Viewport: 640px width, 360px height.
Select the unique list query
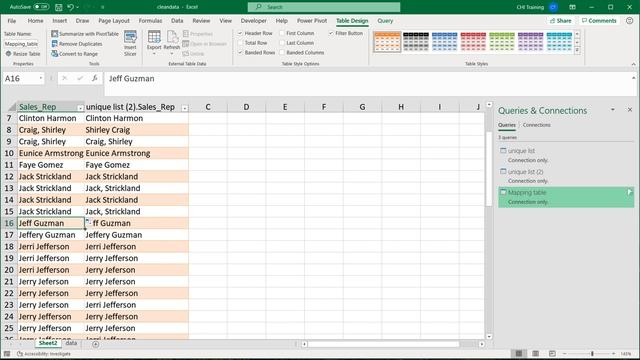(x=566, y=155)
